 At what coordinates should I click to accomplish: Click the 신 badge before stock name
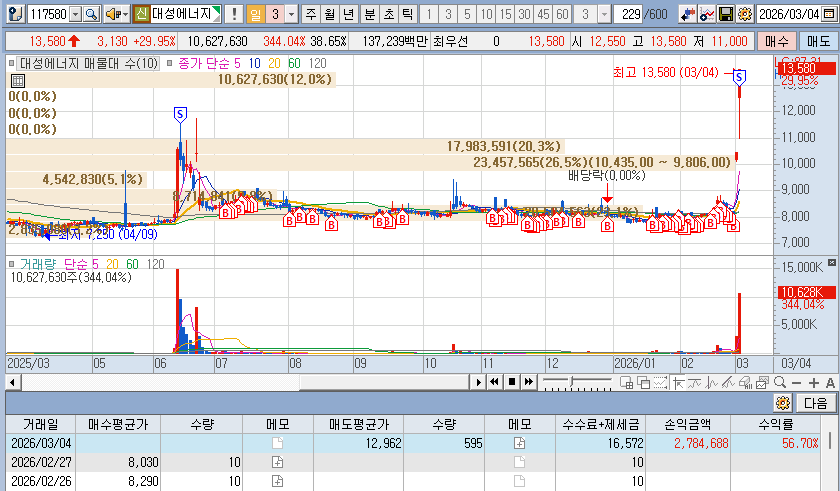click(x=141, y=14)
